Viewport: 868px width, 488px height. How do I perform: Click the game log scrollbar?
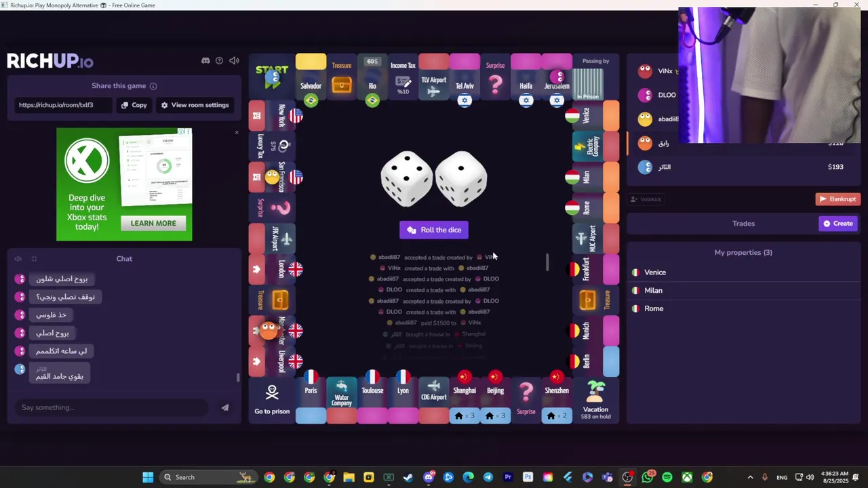pos(547,262)
